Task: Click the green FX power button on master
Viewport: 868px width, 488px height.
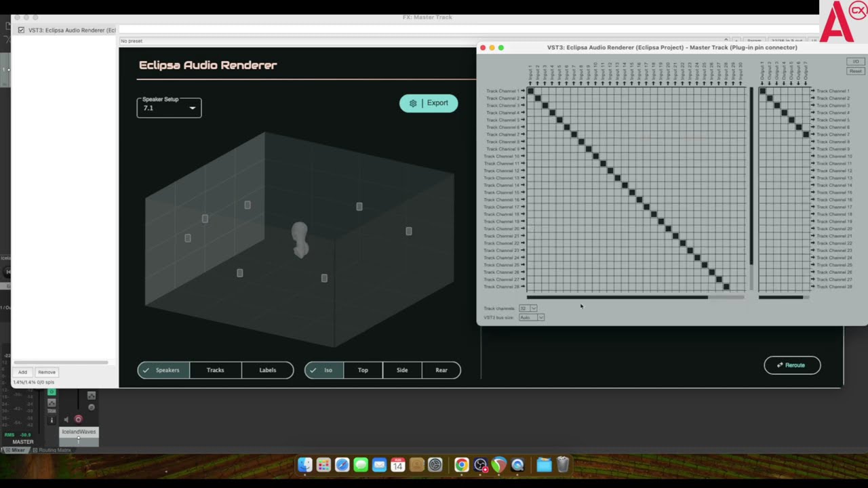Action: [52, 392]
